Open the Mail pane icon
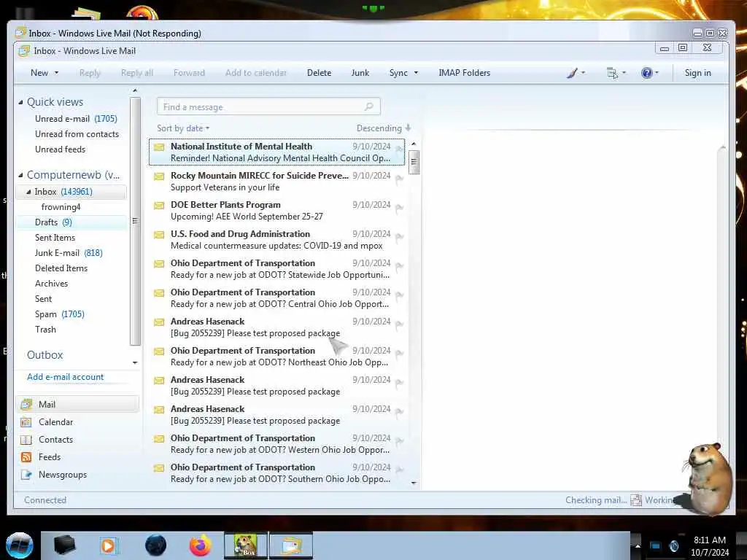 click(x=26, y=404)
